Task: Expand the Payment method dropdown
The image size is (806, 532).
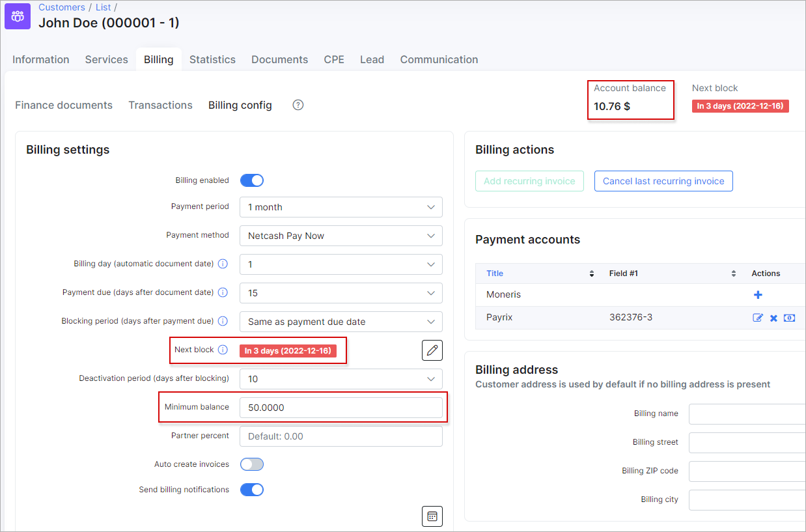Action: [340, 236]
